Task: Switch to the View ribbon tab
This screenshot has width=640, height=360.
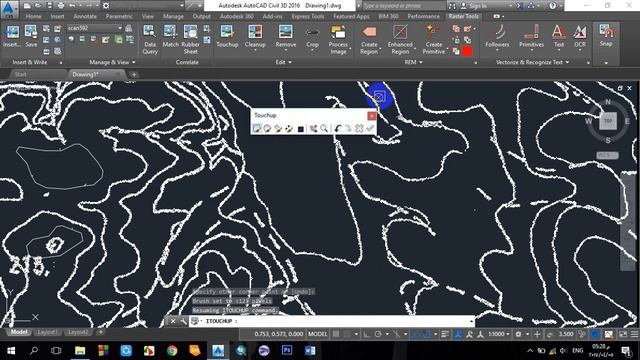Action: pos(148,16)
